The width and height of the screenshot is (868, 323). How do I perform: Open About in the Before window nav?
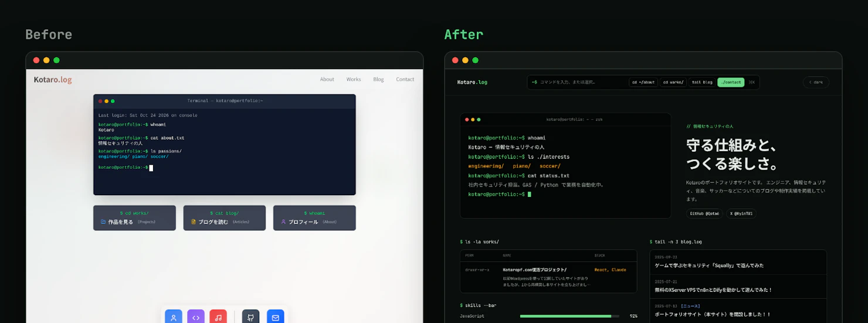327,79
